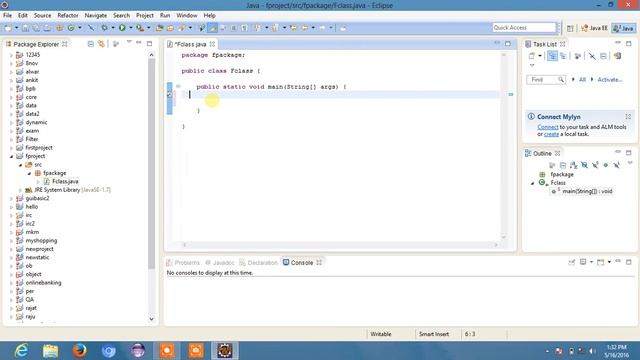This screenshot has height=360, width=640.
Task: Open the File menu
Action: click(7, 15)
